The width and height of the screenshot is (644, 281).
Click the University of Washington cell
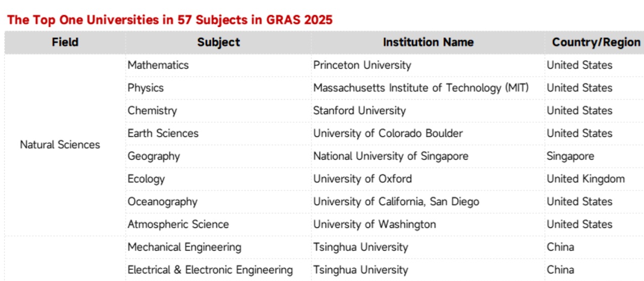click(374, 224)
